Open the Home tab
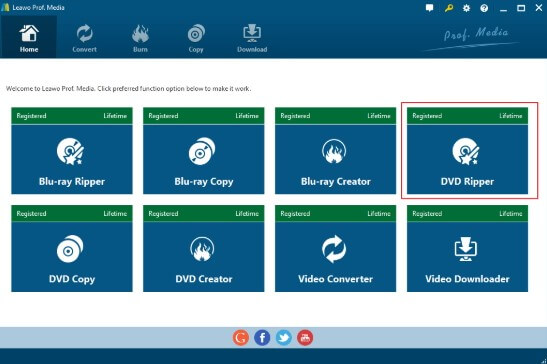The width and height of the screenshot is (547, 364). (29, 37)
